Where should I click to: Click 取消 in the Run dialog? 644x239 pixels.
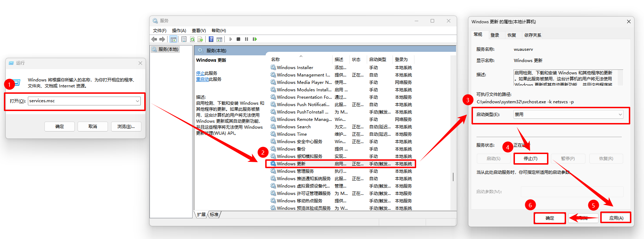tap(93, 127)
